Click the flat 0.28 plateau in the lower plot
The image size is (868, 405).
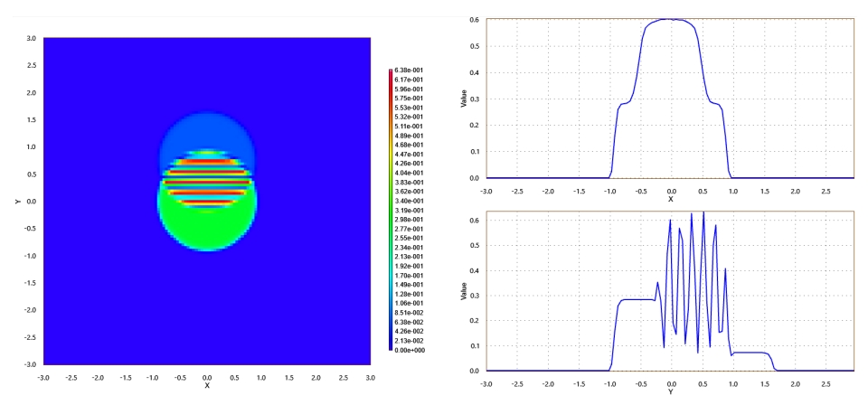[x=637, y=299]
